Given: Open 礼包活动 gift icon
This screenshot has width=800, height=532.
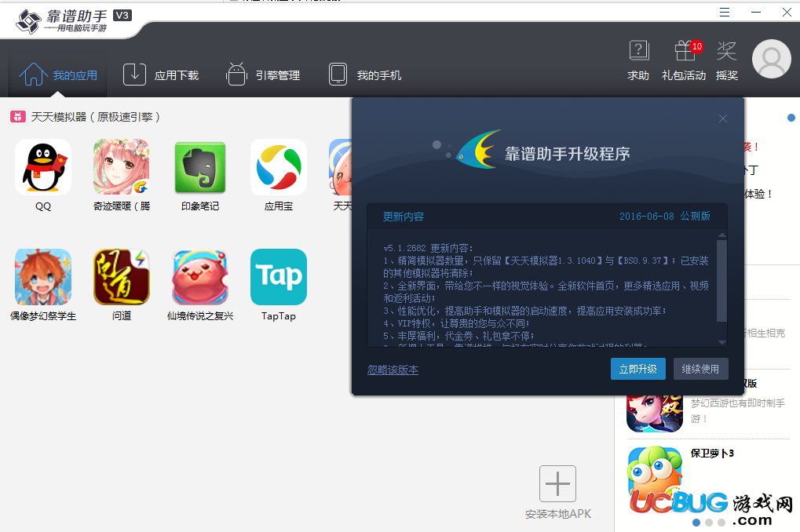Looking at the screenshot, I should click(x=684, y=50).
